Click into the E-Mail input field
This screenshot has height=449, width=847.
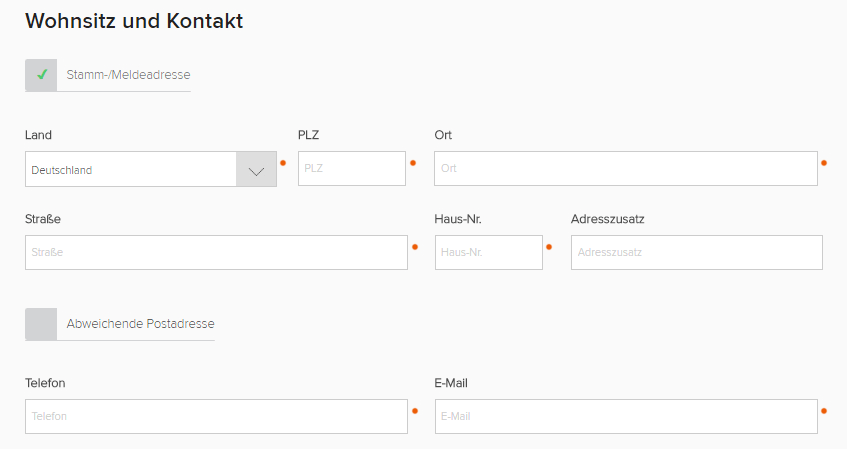tap(625, 417)
